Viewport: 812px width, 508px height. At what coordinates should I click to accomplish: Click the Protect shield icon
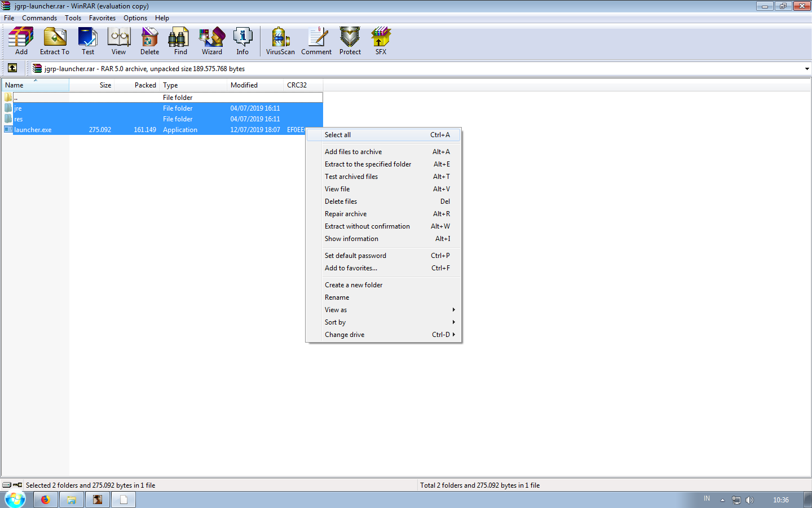pyautogui.click(x=350, y=41)
